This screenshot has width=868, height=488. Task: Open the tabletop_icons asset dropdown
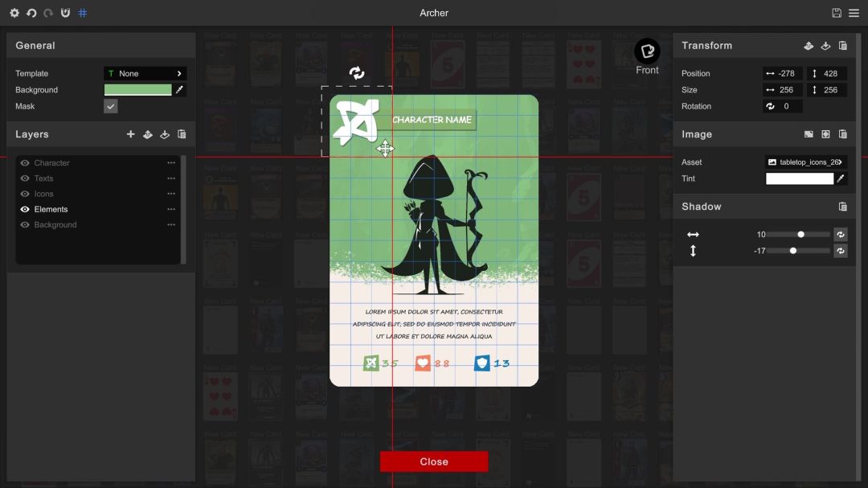805,162
